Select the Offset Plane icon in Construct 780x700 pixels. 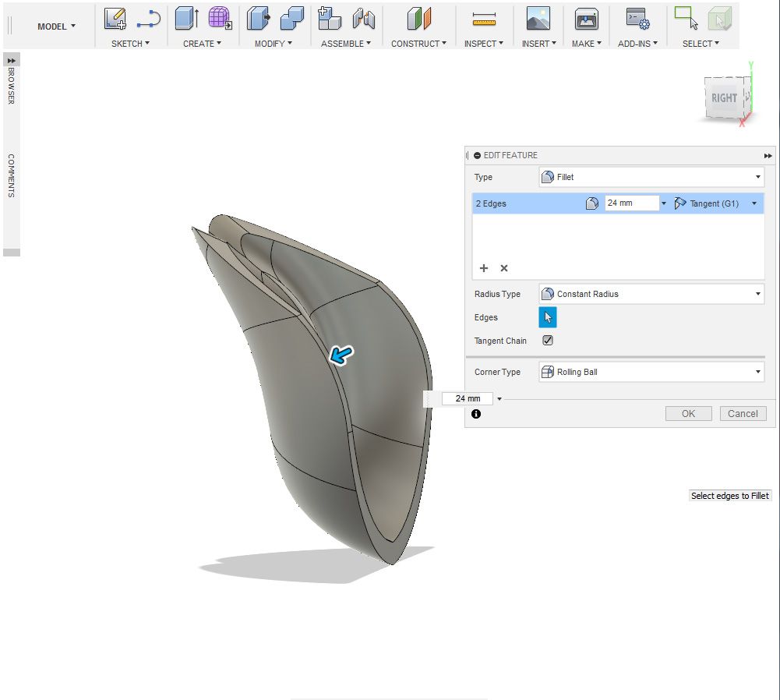tap(418, 19)
